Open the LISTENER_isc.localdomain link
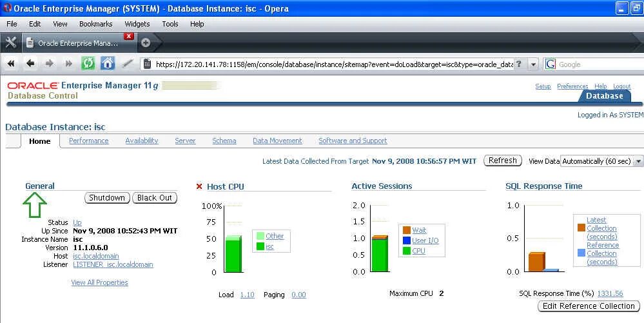Image resolution: width=644 pixels, height=323 pixels. tap(113, 264)
